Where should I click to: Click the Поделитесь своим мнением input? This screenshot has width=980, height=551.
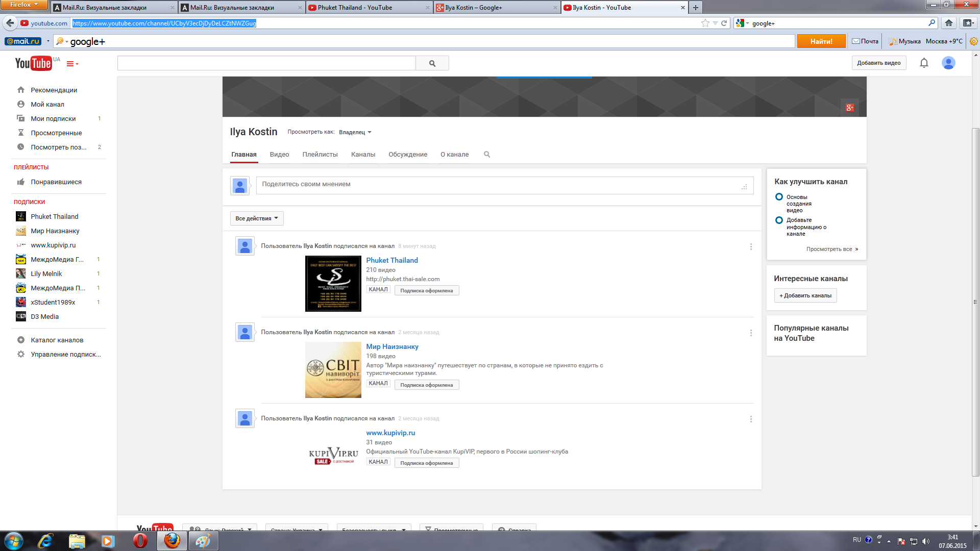tap(504, 185)
